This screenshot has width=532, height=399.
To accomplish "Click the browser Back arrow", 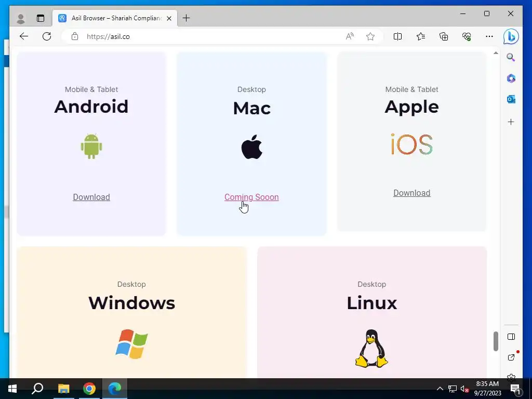I will point(24,36).
